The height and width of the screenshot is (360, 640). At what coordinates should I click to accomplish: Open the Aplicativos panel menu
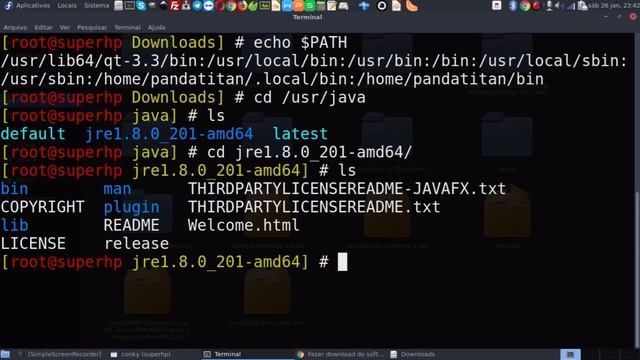(33, 6)
